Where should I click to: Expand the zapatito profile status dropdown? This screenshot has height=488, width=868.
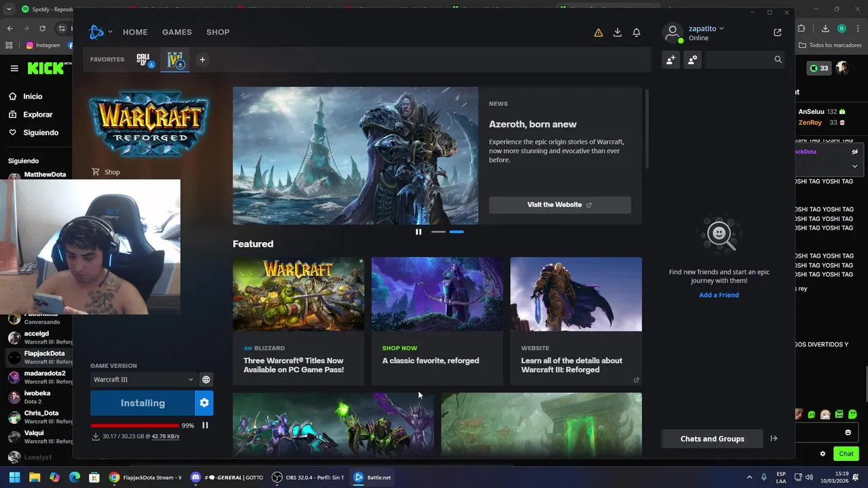[x=722, y=28]
